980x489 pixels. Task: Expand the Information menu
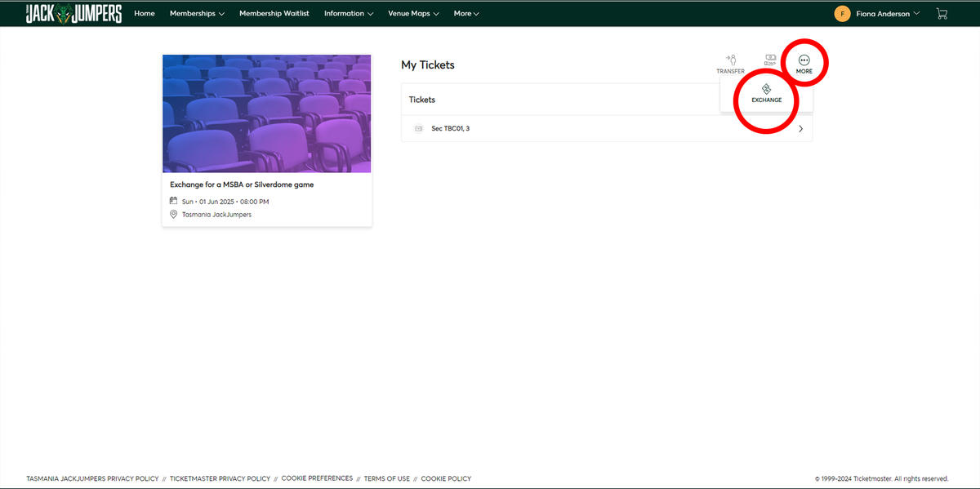point(349,14)
